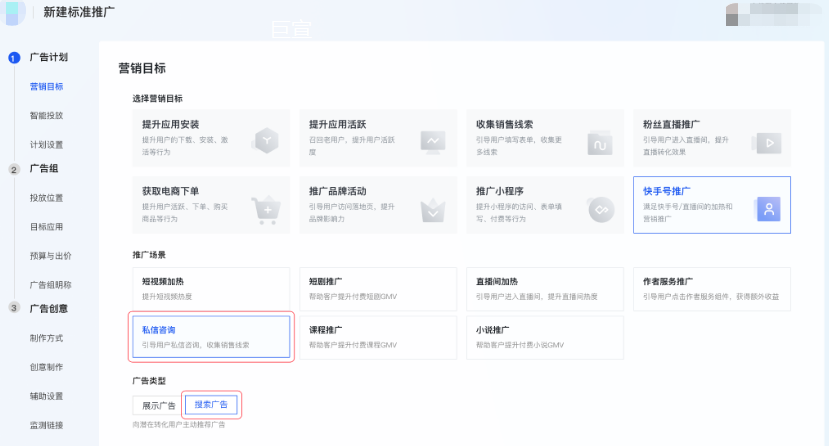829x446 pixels.
Task: Go to 营销目标 in sidebar
Action: click(x=47, y=87)
